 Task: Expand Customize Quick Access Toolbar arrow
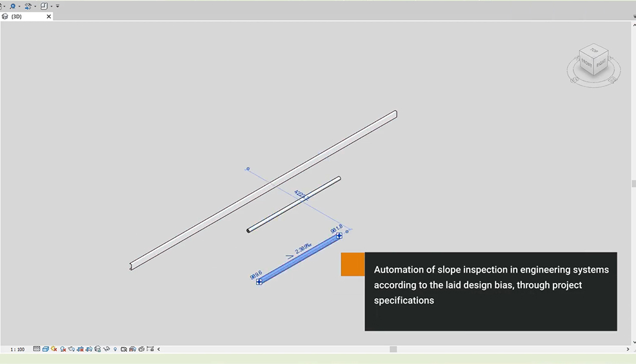pos(57,6)
